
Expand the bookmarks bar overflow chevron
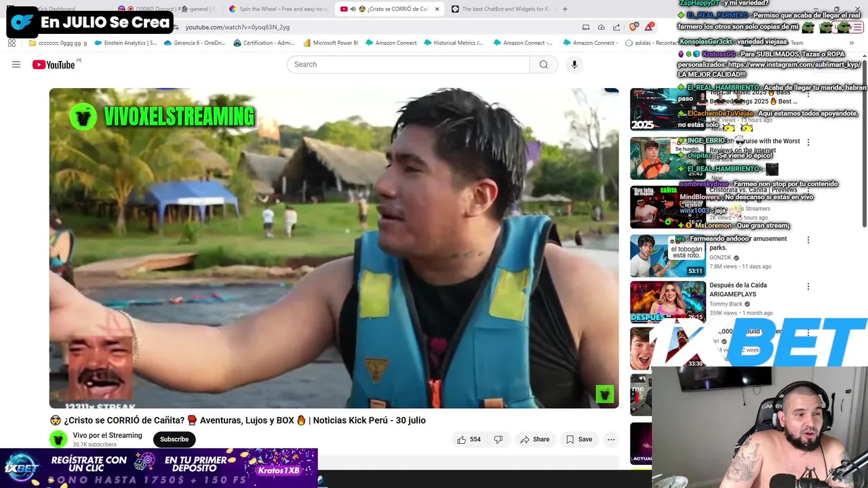click(x=851, y=43)
